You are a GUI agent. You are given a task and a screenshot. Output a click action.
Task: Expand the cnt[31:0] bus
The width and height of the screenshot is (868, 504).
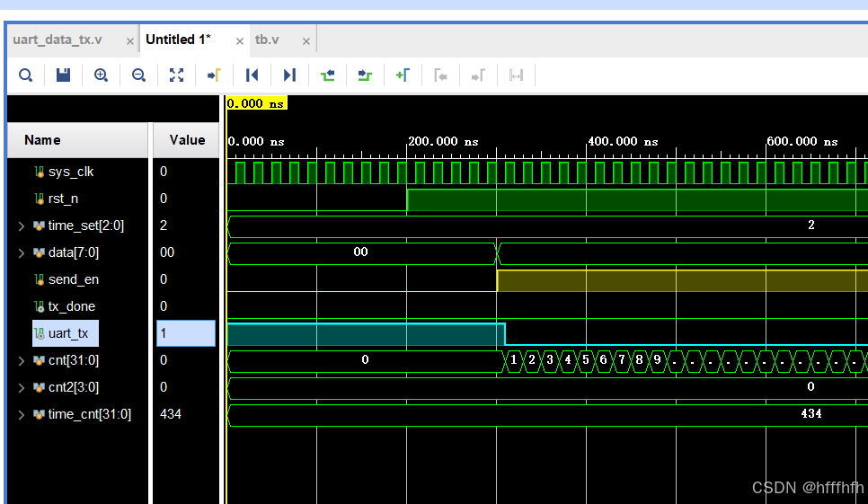(x=21, y=361)
